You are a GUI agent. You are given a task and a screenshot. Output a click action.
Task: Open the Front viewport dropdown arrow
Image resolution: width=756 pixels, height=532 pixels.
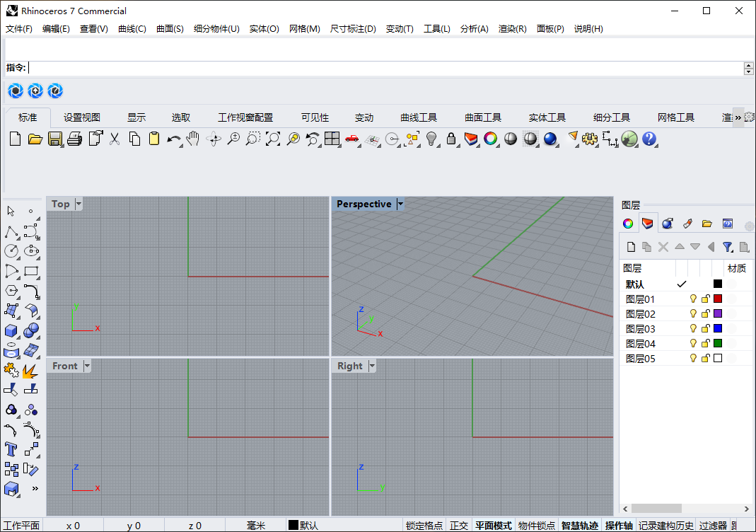tap(87, 366)
